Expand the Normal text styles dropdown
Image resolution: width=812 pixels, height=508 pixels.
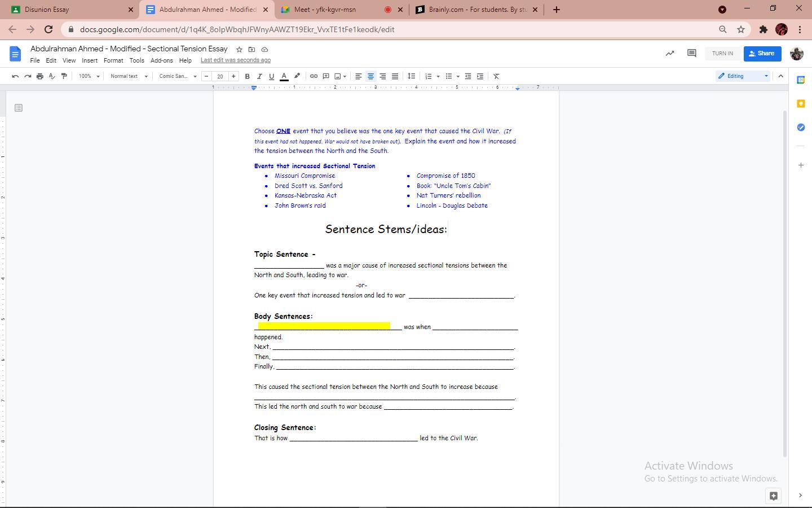129,76
